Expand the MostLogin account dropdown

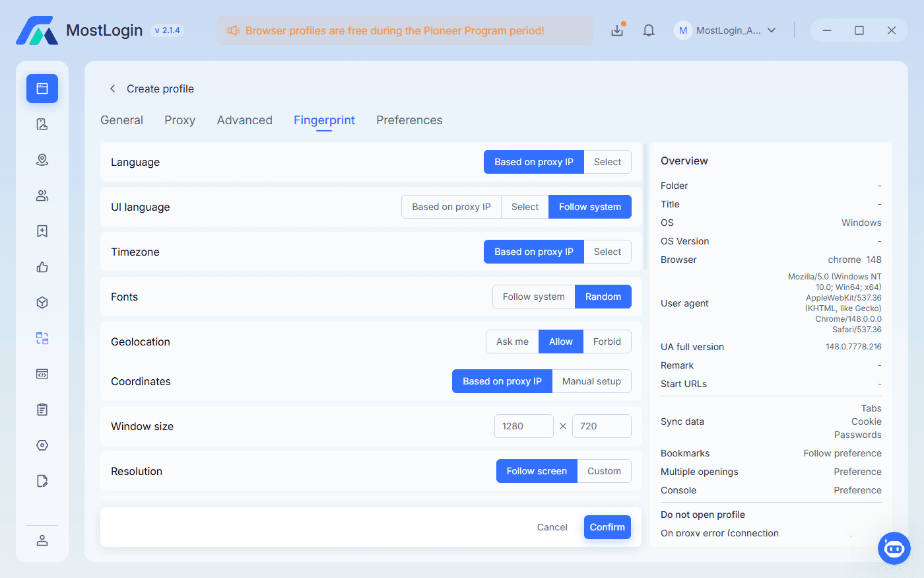(772, 30)
